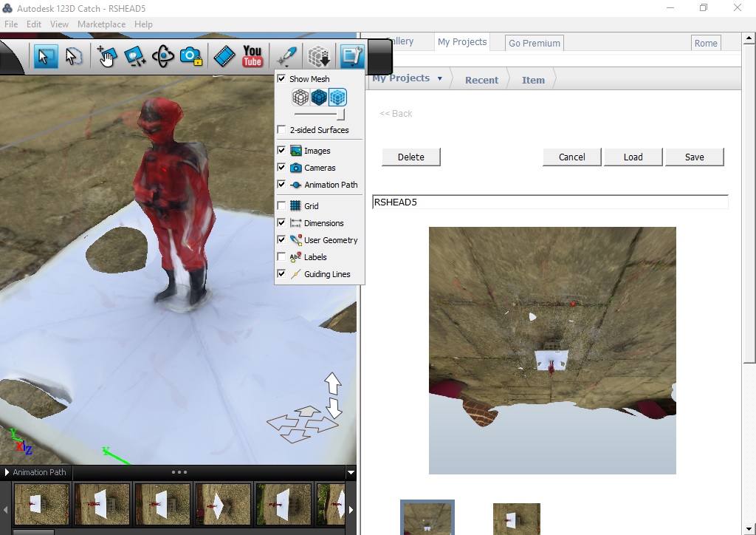Toggle the Guiding Lines checkbox
The width and height of the screenshot is (756, 535).
[x=281, y=273]
